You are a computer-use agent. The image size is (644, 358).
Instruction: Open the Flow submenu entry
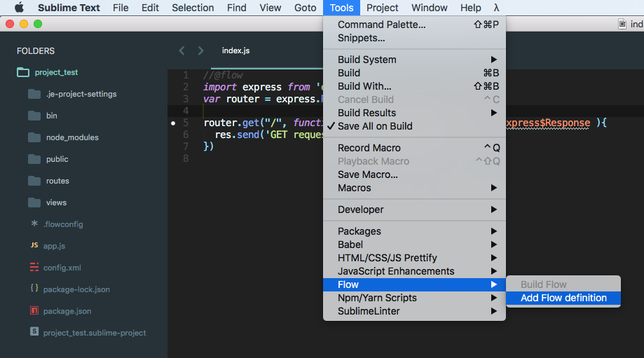pyautogui.click(x=414, y=284)
